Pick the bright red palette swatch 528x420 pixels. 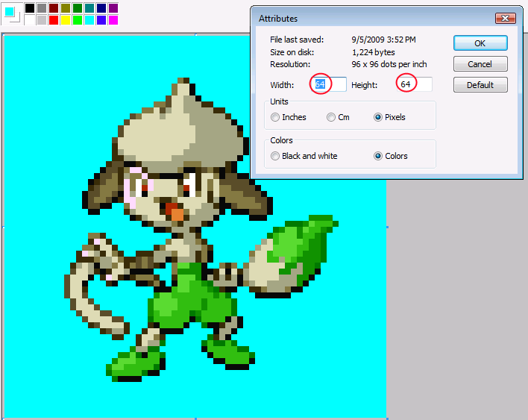tap(54, 20)
